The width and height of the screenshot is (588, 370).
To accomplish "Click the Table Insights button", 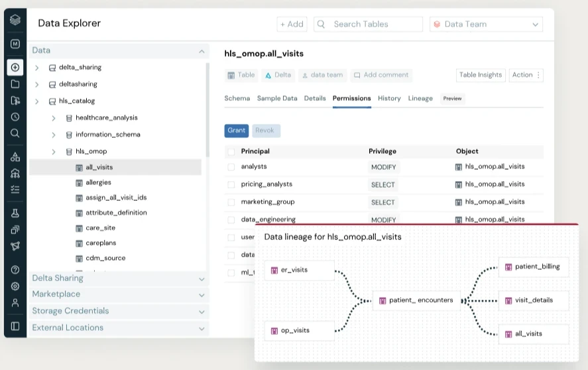I will pyautogui.click(x=481, y=75).
